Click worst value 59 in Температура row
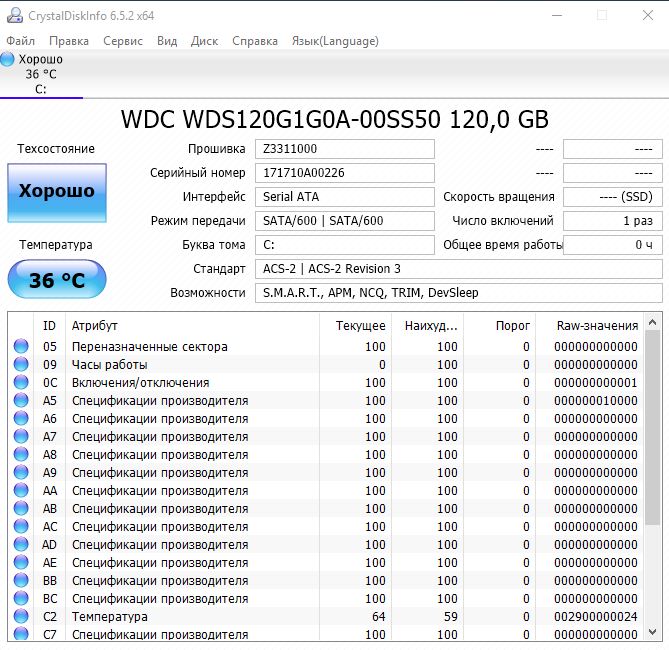The width and height of the screenshot is (669, 650). [451, 616]
